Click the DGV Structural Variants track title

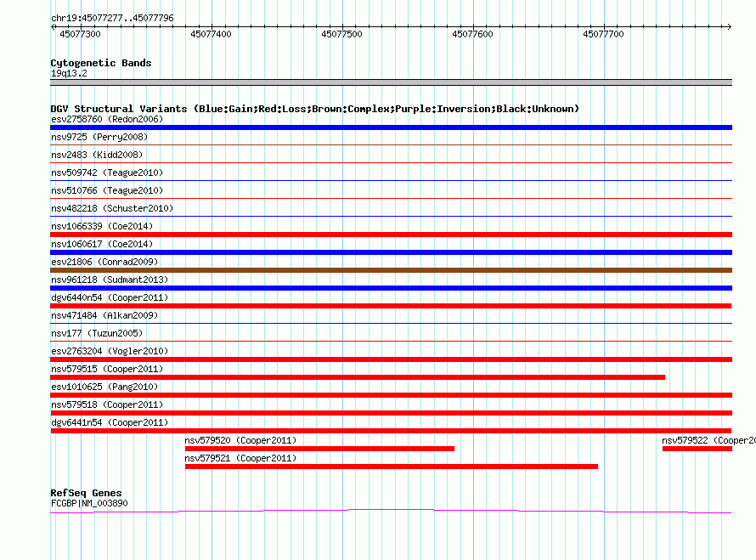pyautogui.click(x=314, y=109)
